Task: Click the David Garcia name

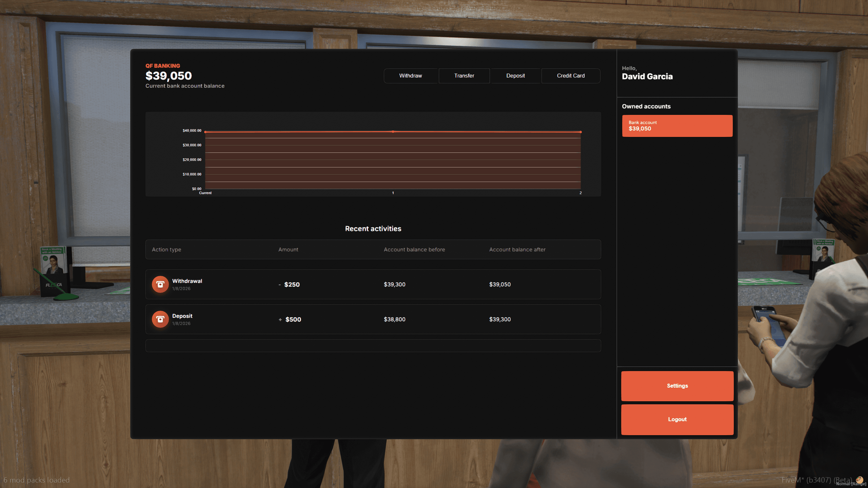Action: [647, 77]
